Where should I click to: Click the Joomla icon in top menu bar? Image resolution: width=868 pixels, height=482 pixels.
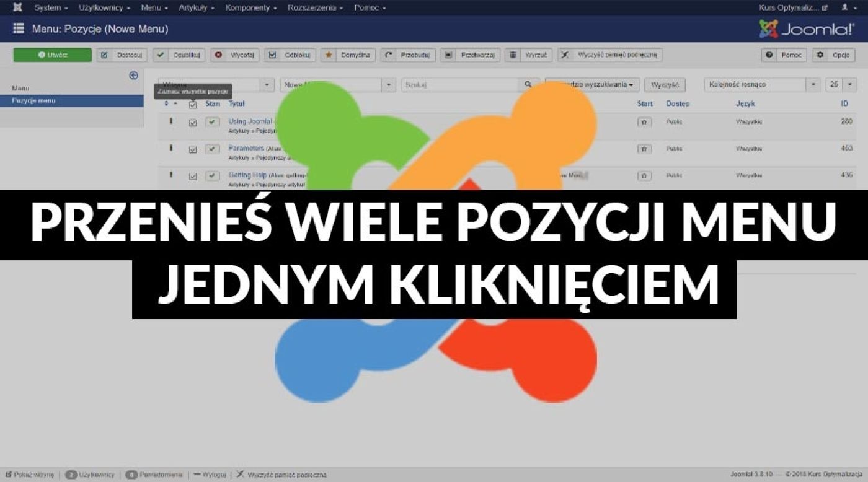[x=17, y=7]
